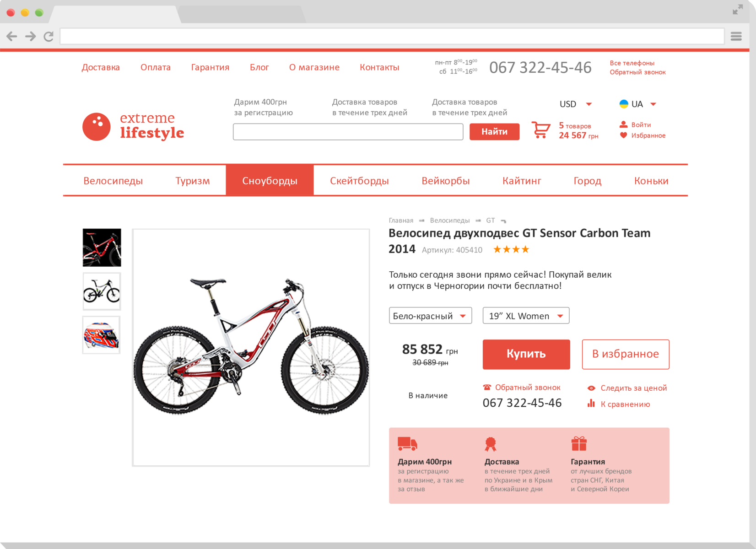Rate product using the star rating
Image resolution: width=756 pixels, height=549 pixels.
click(511, 249)
